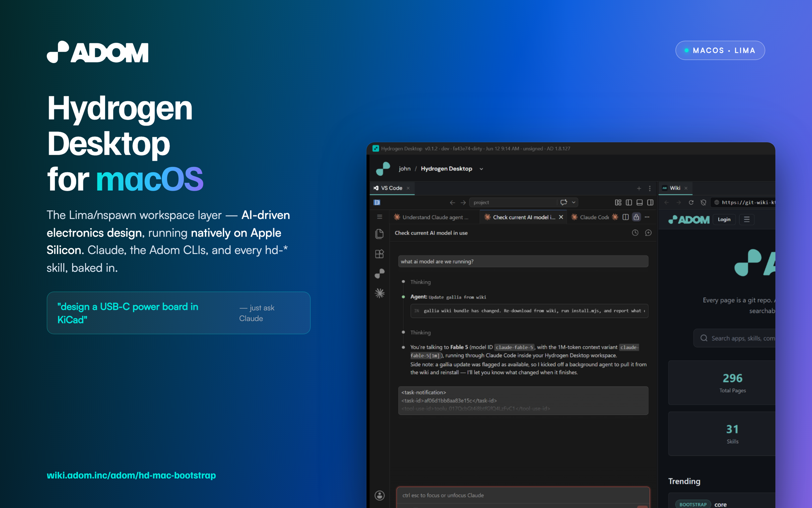Toggle the shield icon in Wiki browser
Screen dimensions: 812x508
[703, 202]
